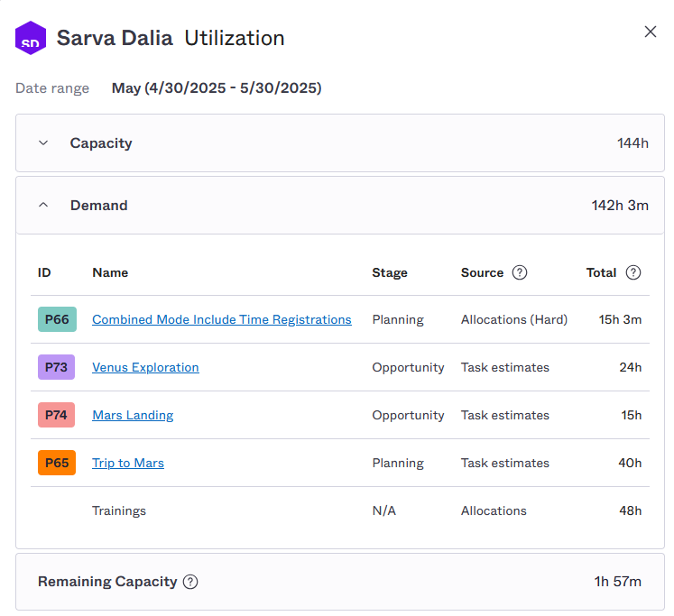674x616 pixels.
Task: Click the Capacity section header label
Action: [101, 143]
